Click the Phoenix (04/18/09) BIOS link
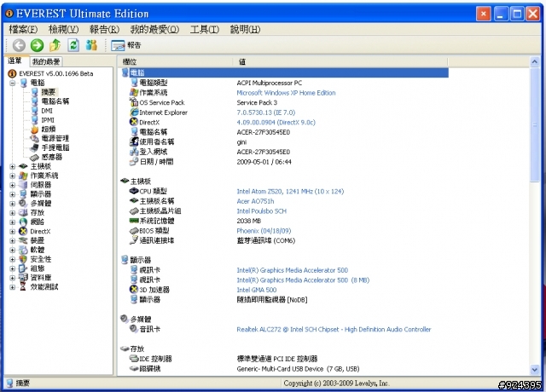546x392 pixels. click(x=264, y=231)
